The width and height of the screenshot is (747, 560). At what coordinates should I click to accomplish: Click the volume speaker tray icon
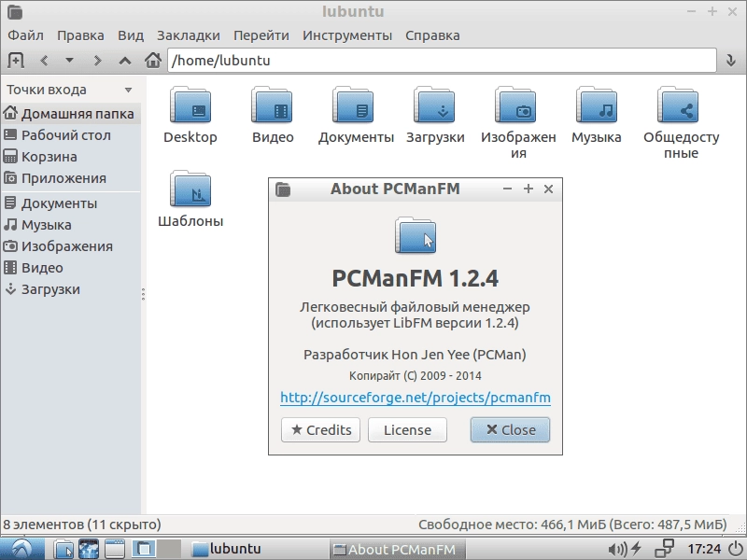point(617,549)
